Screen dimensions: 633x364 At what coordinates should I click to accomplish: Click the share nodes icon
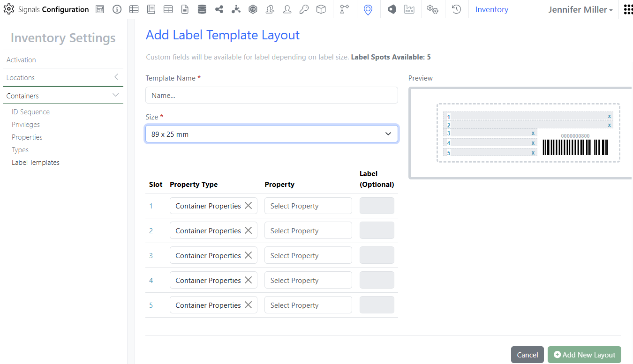pyautogui.click(x=219, y=9)
